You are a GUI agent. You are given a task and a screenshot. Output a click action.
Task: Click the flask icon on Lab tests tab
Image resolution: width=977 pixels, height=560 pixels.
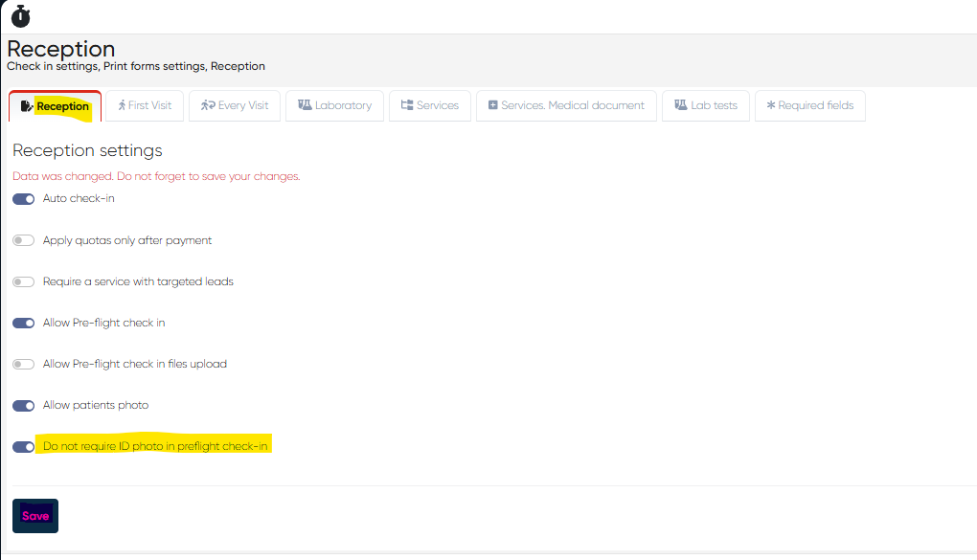click(x=680, y=105)
